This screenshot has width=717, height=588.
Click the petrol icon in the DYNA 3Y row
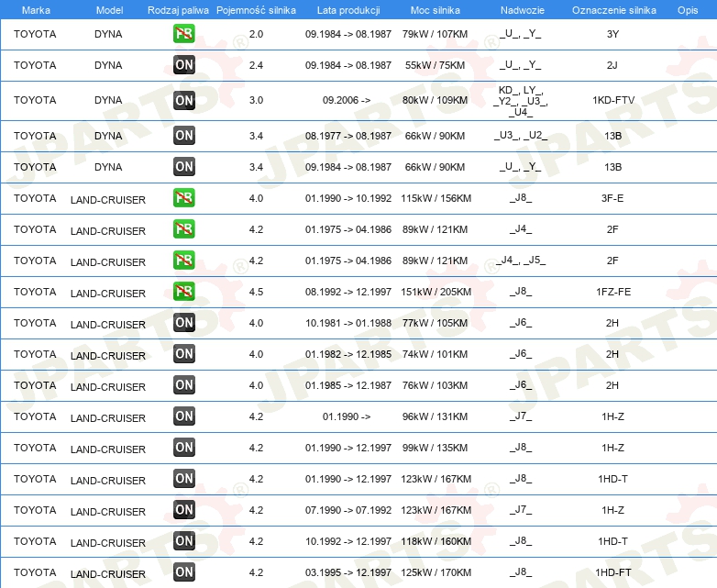click(x=183, y=34)
